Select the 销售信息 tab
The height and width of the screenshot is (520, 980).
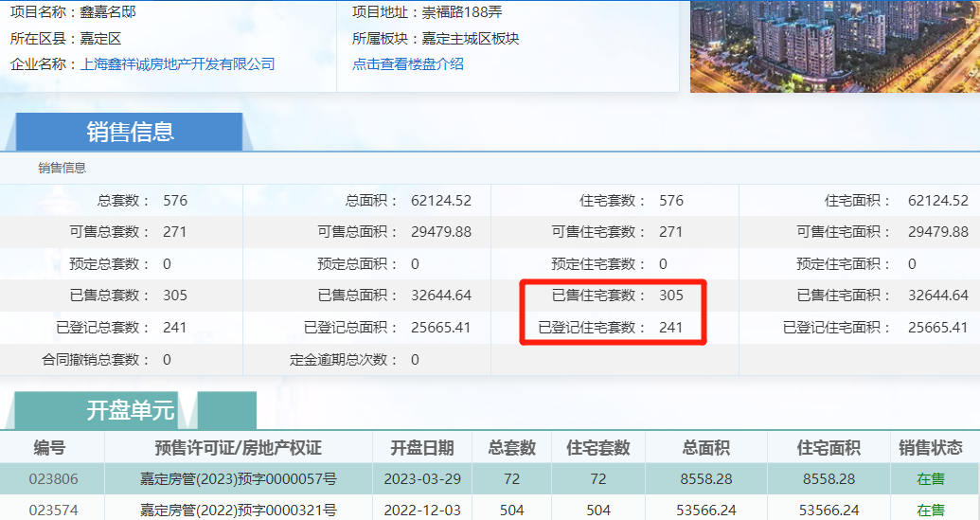130,132
